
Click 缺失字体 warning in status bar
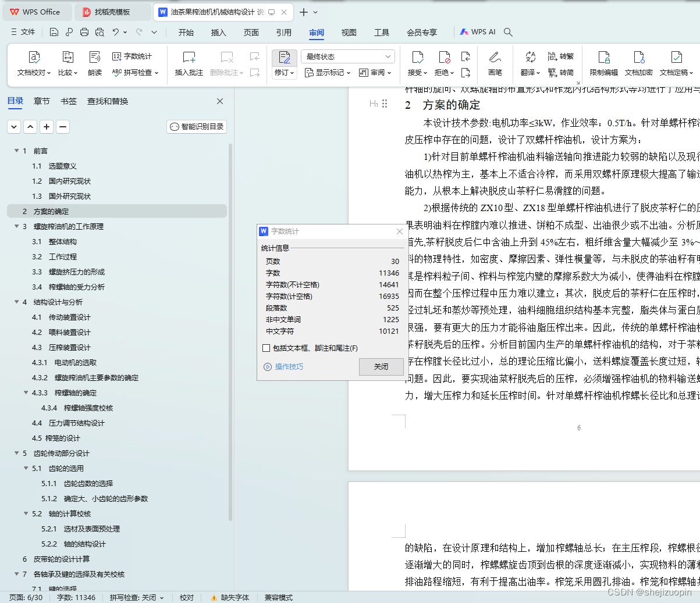230,597
